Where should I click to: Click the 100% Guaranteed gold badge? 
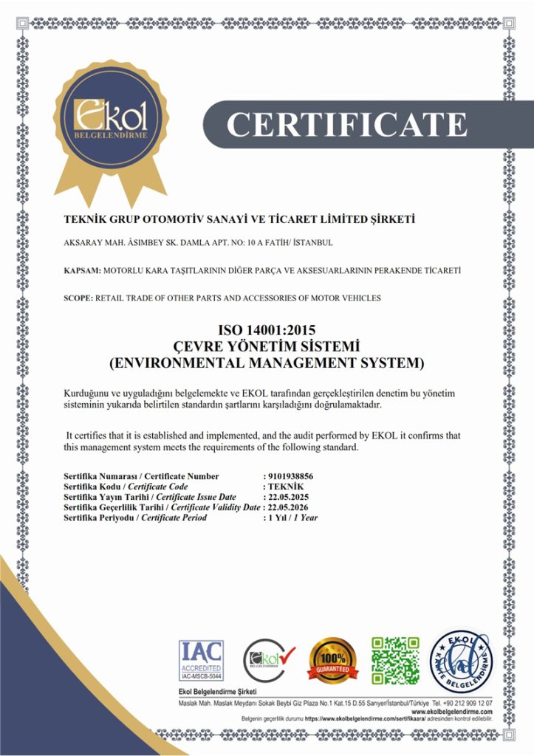click(x=333, y=660)
